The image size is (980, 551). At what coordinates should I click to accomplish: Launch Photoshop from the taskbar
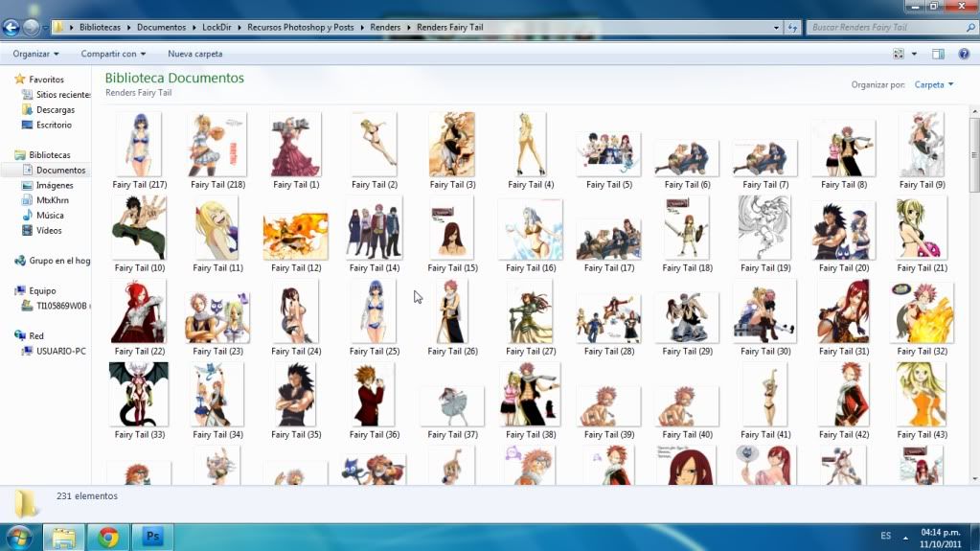[x=151, y=537]
